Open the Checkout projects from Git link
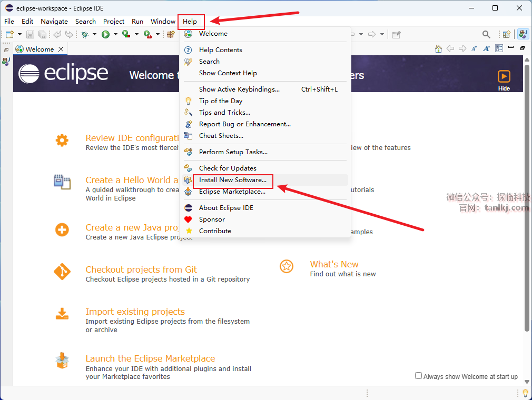Screen dimensions: 532x400 141,269
